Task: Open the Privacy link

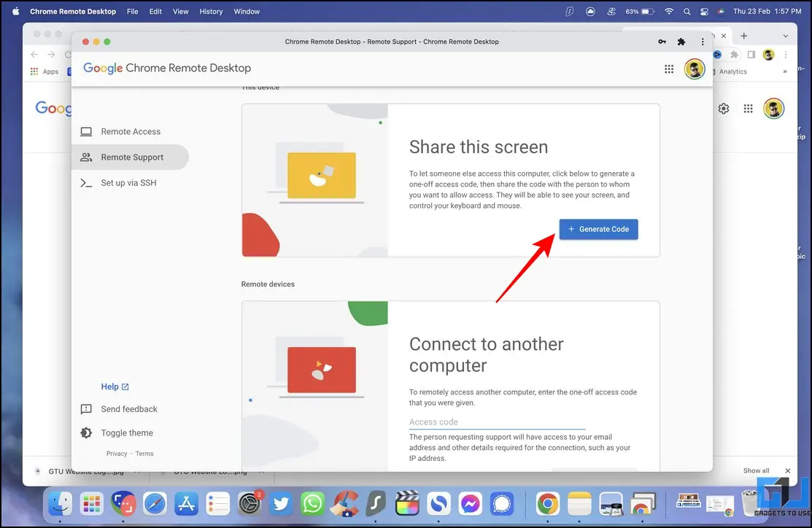Action: tap(117, 454)
